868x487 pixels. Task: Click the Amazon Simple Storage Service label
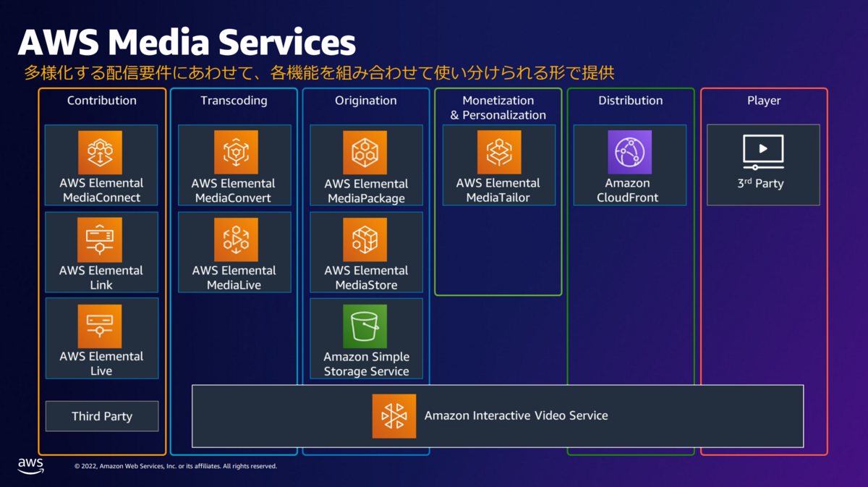[x=366, y=364]
